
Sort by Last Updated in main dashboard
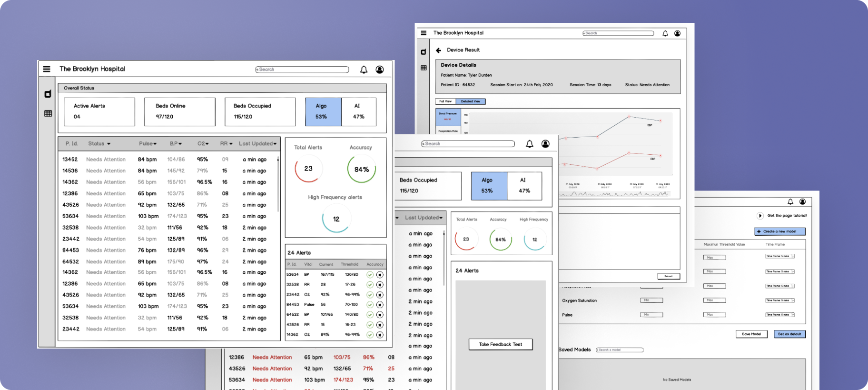[x=258, y=143]
